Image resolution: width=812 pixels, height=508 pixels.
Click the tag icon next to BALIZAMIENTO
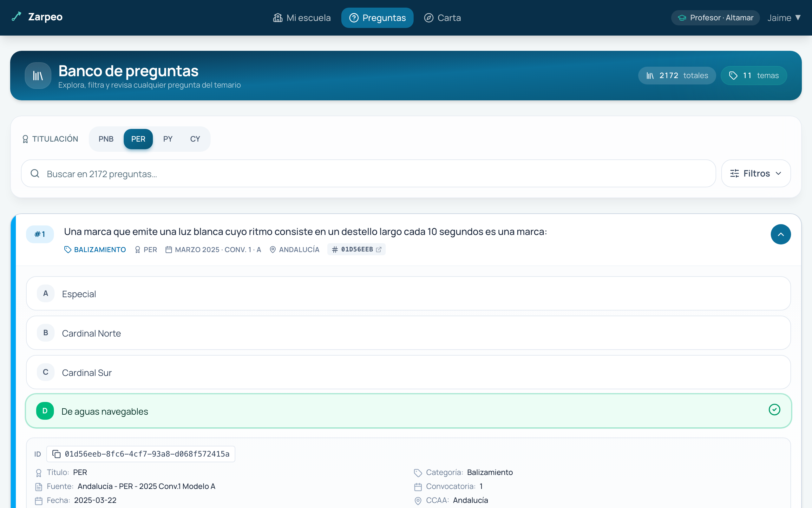pyautogui.click(x=68, y=250)
